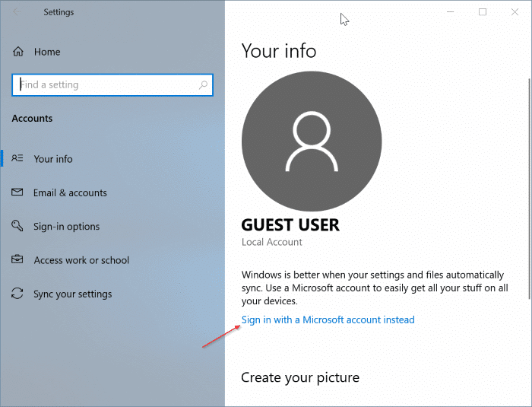
Task: Open the Home settings page
Action: click(47, 52)
